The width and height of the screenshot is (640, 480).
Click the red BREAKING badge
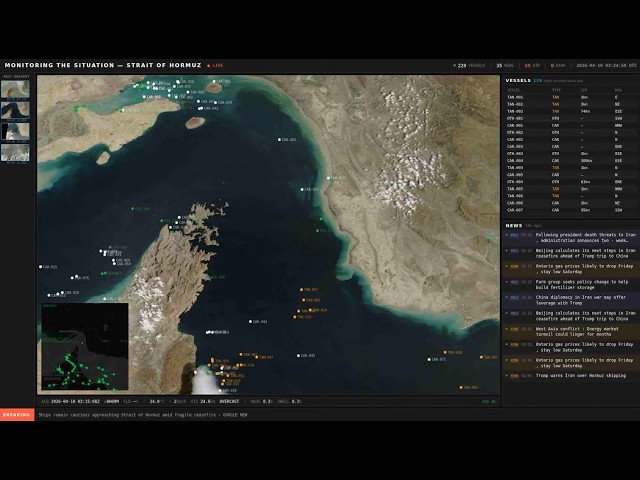(17, 415)
